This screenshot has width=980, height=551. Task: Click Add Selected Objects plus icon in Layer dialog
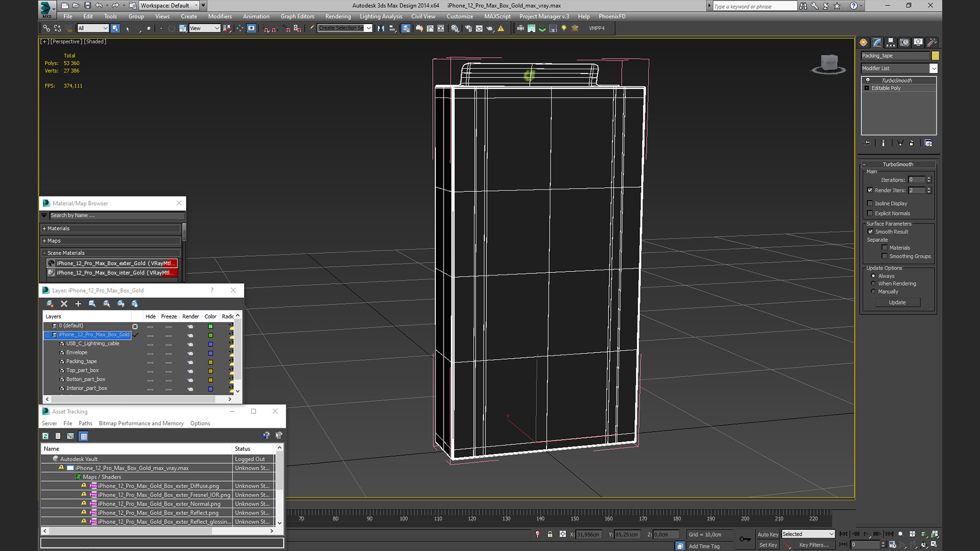click(x=78, y=304)
